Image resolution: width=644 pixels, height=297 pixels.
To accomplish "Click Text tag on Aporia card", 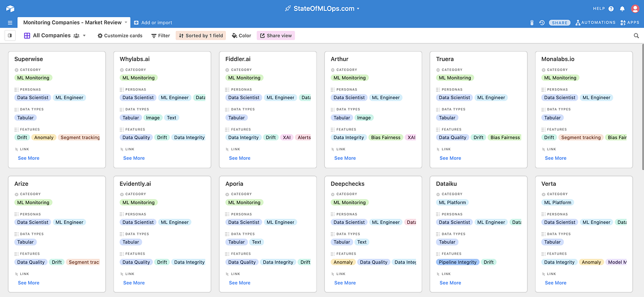I will pyautogui.click(x=257, y=242).
